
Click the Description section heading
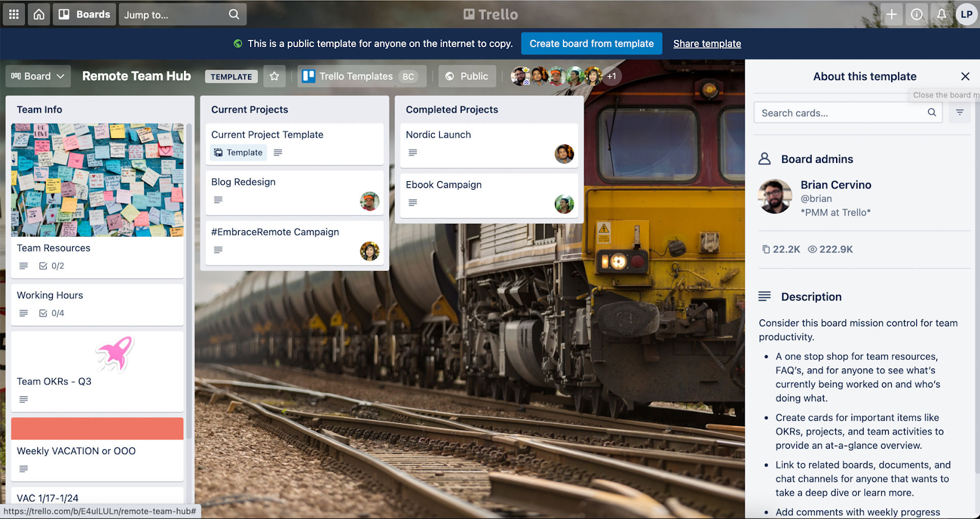pos(811,297)
